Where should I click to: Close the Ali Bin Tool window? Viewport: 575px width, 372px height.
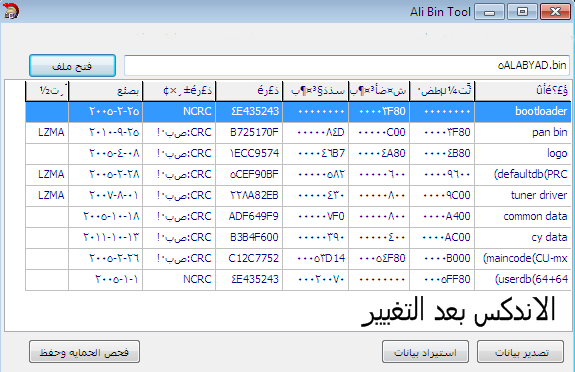555,12
